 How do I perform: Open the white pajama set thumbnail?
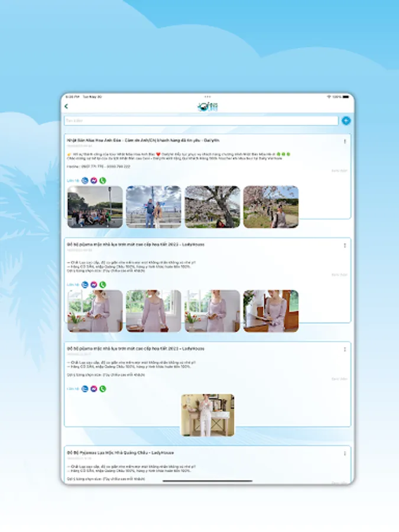click(207, 415)
